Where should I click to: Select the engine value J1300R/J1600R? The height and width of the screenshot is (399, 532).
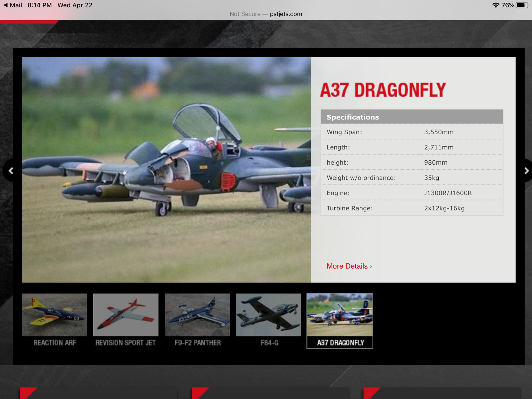(448, 193)
